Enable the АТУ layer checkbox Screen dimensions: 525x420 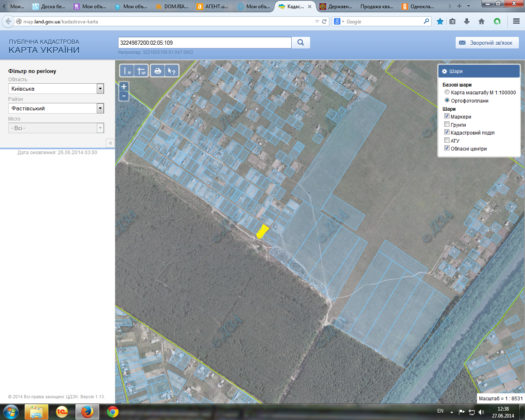[x=447, y=140]
